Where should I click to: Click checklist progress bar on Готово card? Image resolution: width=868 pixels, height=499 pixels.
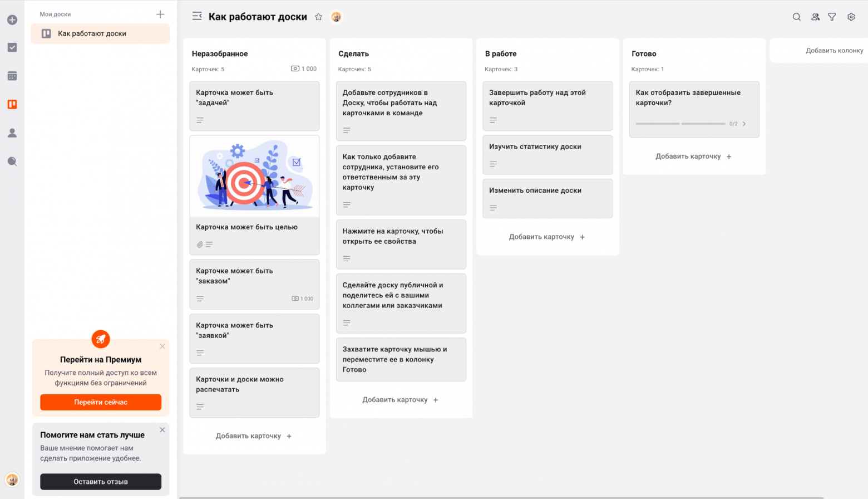click(680, 124)
